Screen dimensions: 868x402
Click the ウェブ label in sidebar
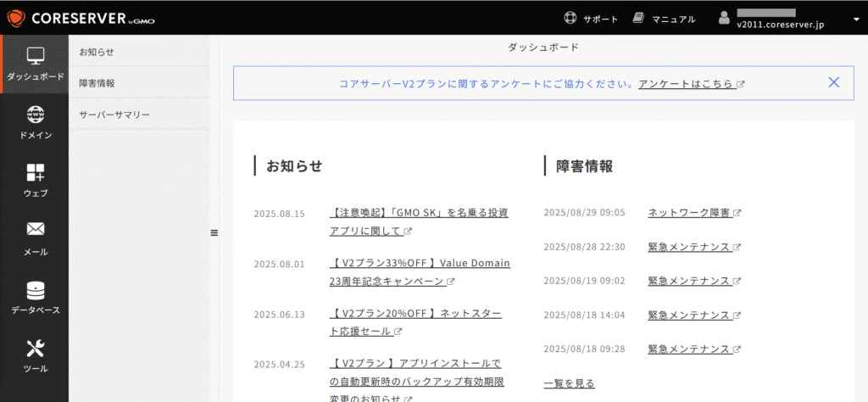(x=36, y=193)
